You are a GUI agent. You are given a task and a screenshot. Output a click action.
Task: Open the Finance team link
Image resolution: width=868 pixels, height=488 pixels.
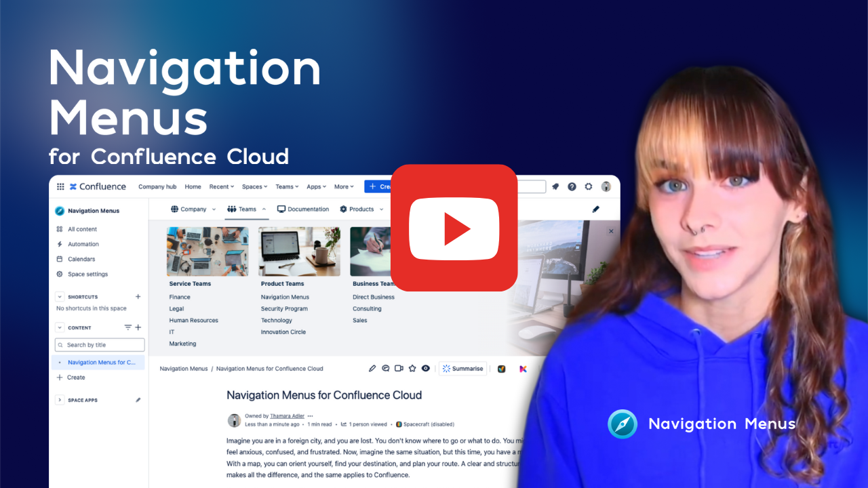tap(180, 297)
